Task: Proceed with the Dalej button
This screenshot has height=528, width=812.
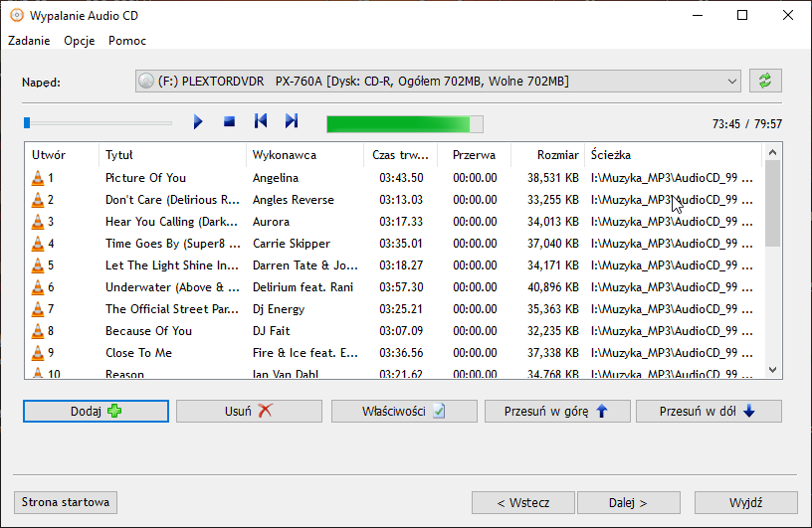Action: point(629,502)
